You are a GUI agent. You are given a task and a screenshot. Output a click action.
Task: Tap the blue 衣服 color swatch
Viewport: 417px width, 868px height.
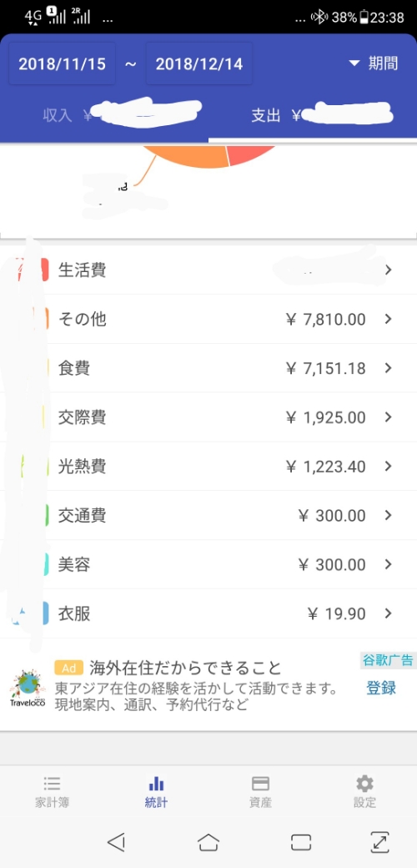click(x=45, y=613)
